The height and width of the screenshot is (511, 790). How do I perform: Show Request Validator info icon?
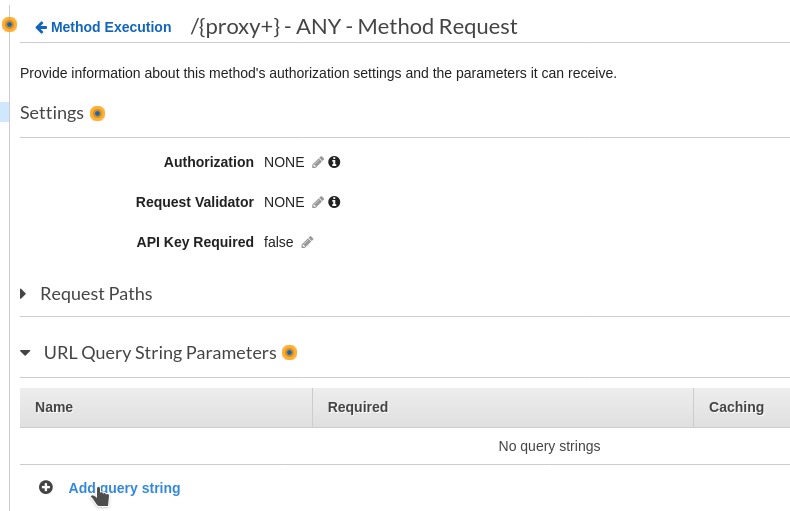(334, 202)
